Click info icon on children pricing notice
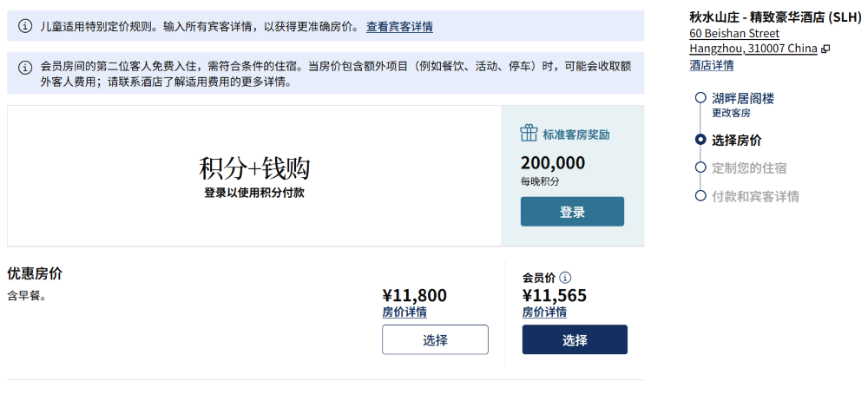The image size is (868, 394). coord(25,26)
